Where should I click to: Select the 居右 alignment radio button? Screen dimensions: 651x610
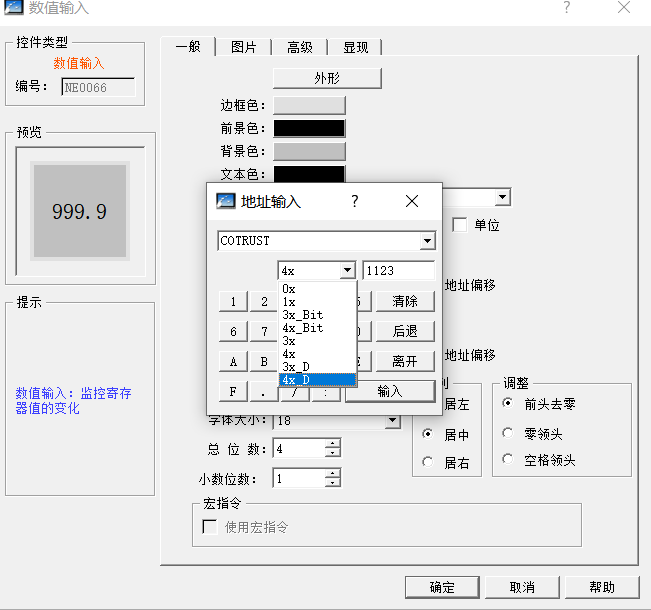click(x=427, y=461)
